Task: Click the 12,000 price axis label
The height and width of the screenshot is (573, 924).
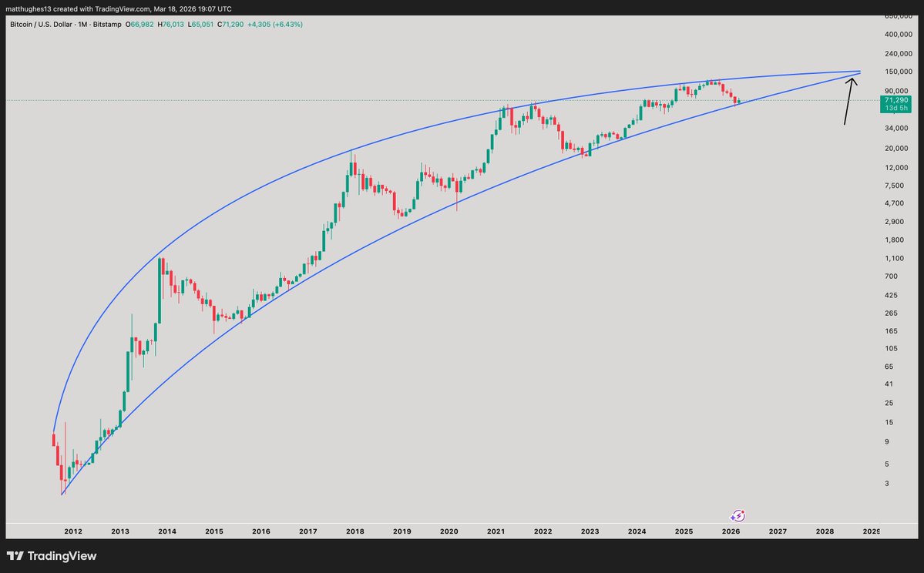Action: (895, 167)
